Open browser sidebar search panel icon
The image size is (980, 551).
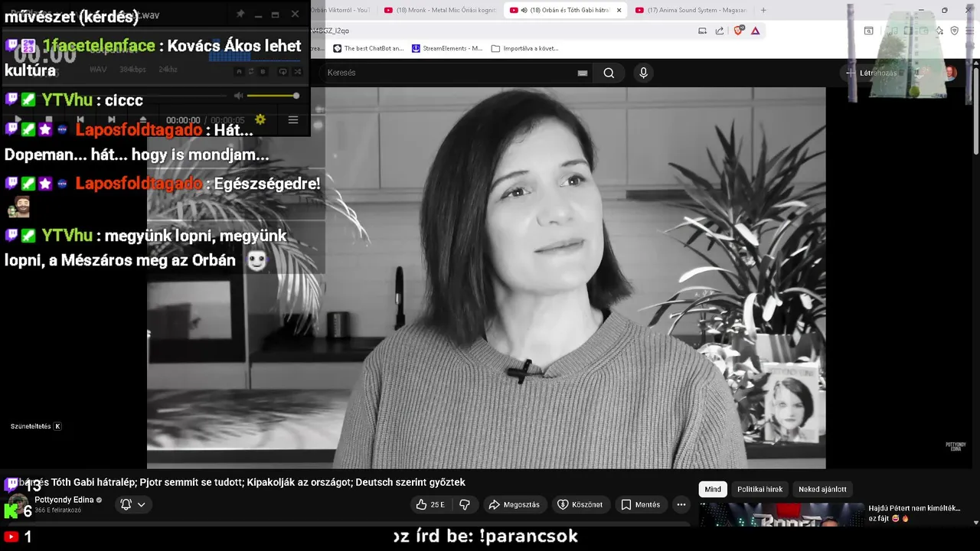pyautogui.click(x=869, y=31)
